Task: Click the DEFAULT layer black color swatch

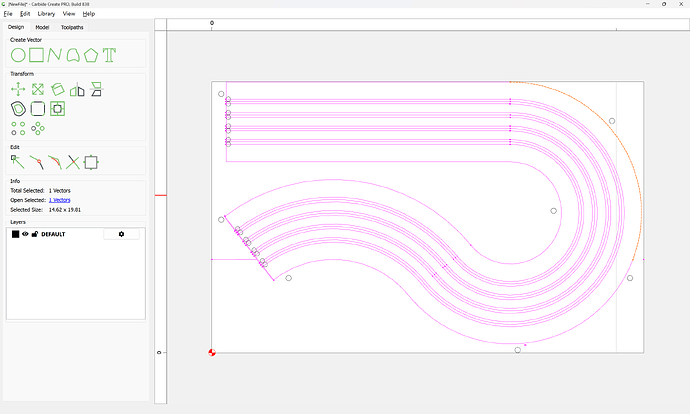Action: (15, 234)
